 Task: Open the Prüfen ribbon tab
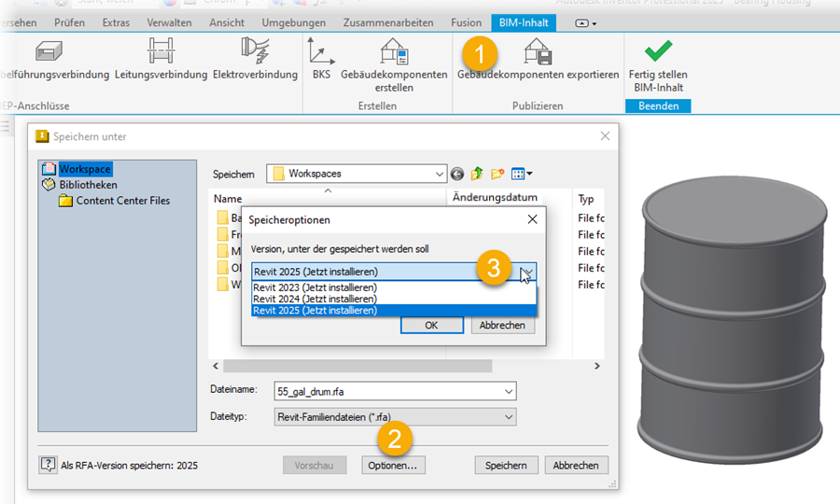tap(69, 22)
